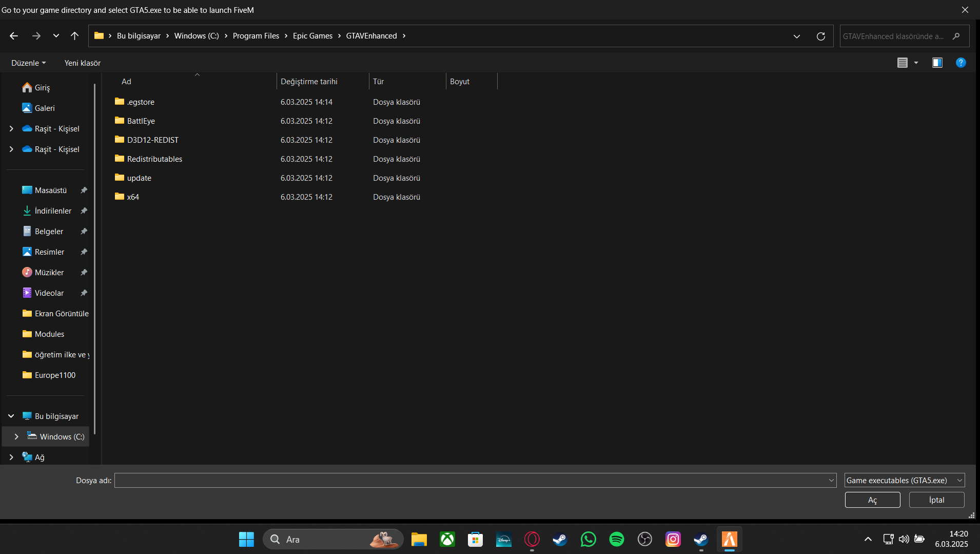The image size is (980, 554).
Task: Click the search magnifier icon
Action: pos(956,36)
